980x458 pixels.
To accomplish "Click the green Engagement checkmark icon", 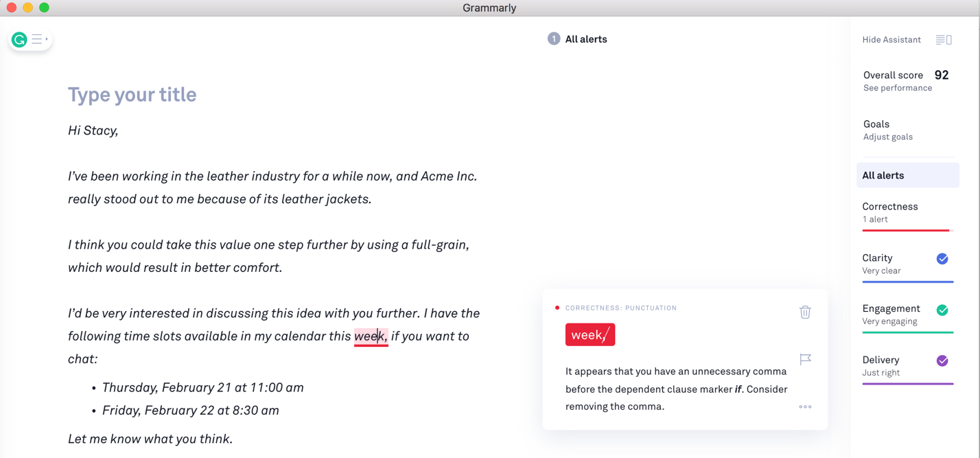I will 942,310.
